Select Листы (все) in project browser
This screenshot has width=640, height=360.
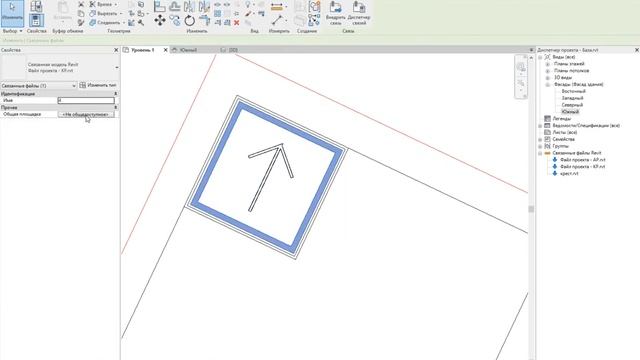(x=564, y=133)
